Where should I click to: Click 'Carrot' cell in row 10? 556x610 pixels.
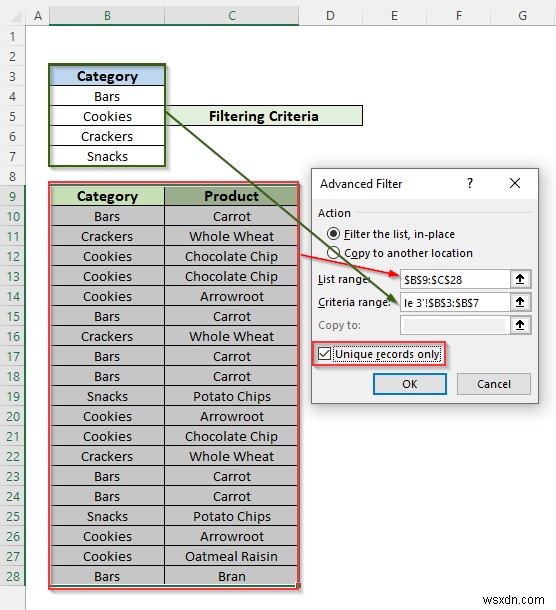click(x=232, y=216)
